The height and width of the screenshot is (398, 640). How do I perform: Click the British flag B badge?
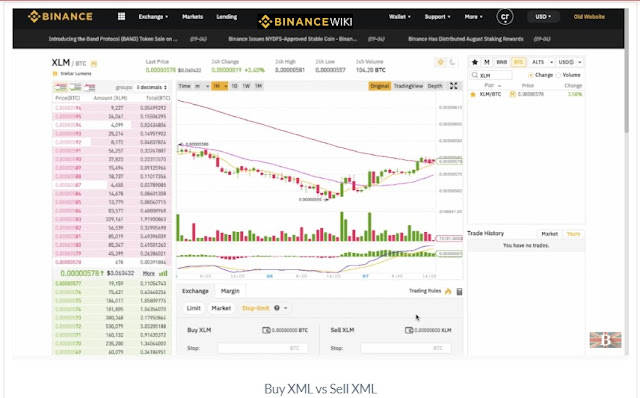(x=606, y=340)
